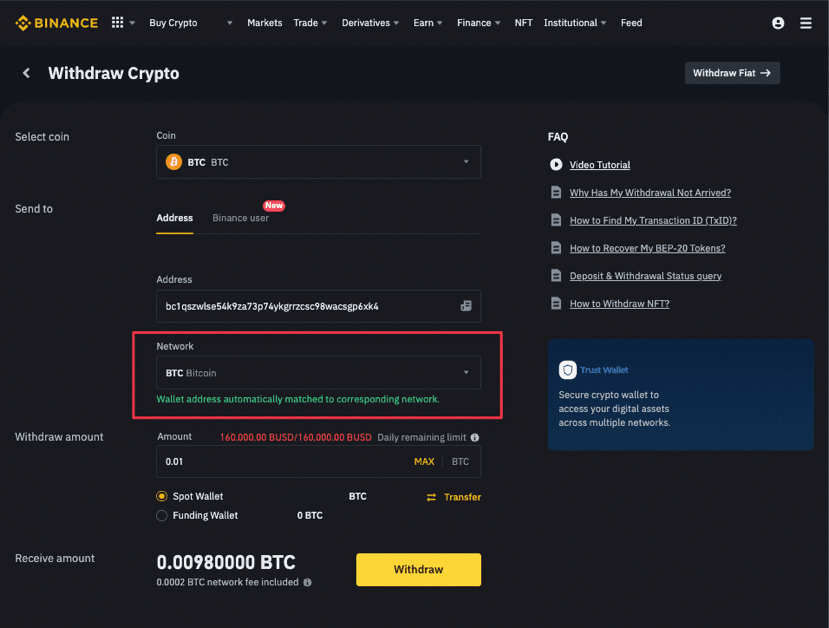Switch to the Binance user tab
Screen dimensions: 829x628
click(240, 218)
